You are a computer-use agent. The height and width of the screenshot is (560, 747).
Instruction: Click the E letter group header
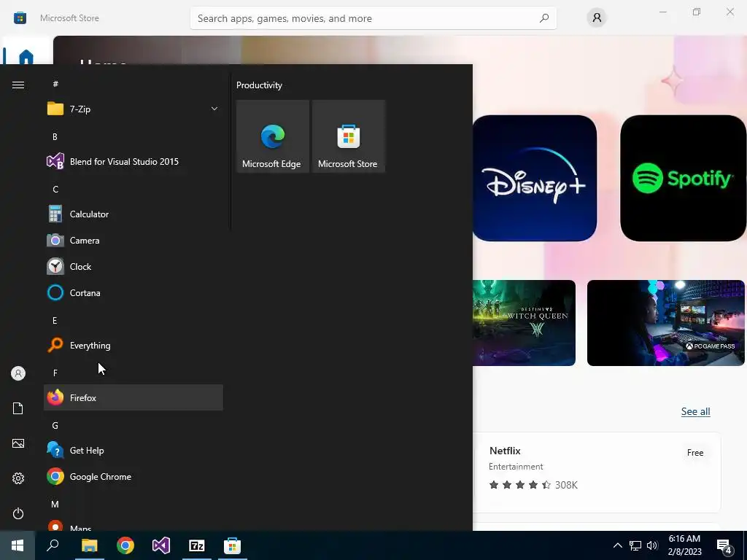point(55,321)
